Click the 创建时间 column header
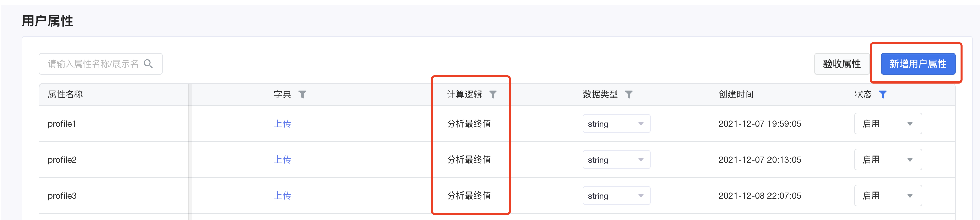Viewport: 980px width, 220px height. 736,94
